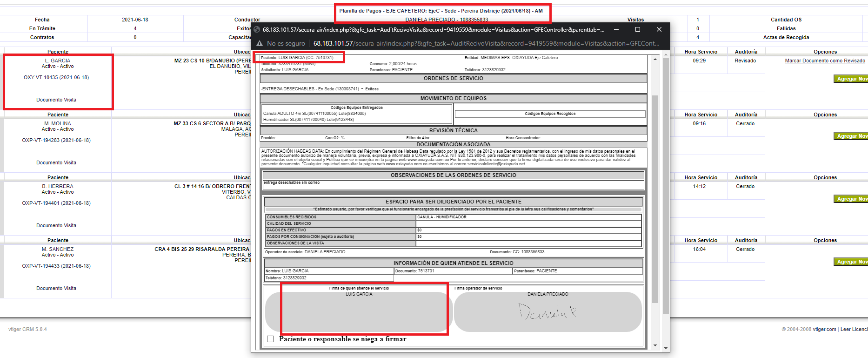Click REVISIÓN TÉCNICA section header
Screen dimensions: 868x358
[454, 130]
